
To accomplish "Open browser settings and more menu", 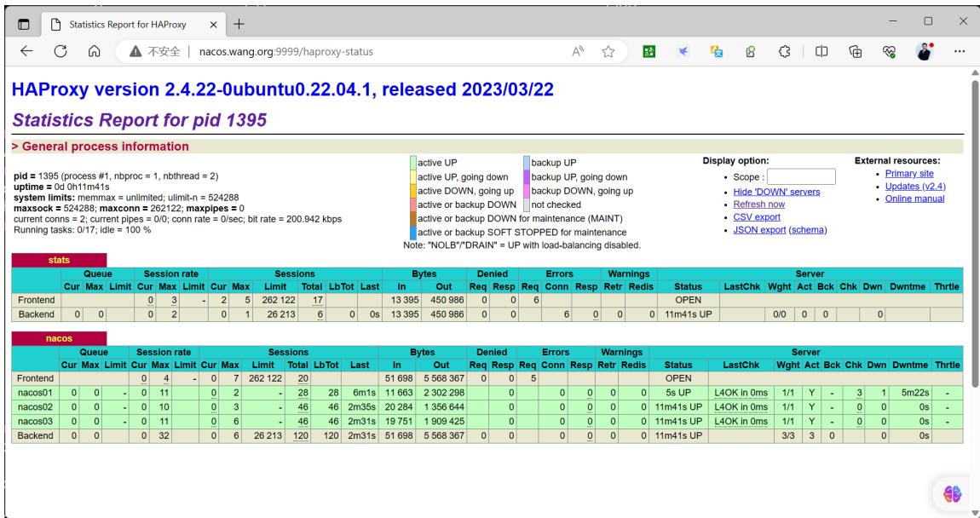I will tap(960, 51).
